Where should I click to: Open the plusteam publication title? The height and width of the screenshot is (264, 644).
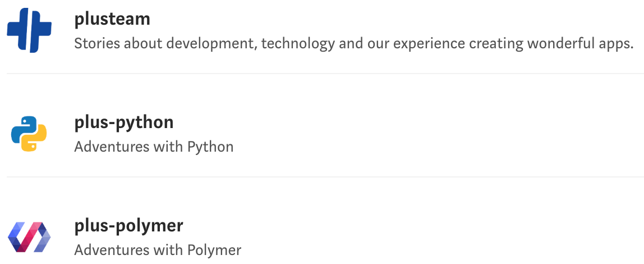point(112,19)
